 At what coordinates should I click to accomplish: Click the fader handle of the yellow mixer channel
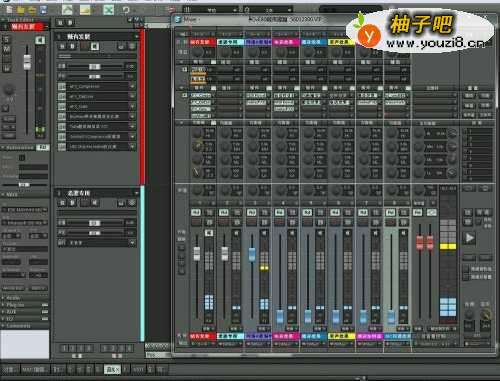tap(336, 316)
